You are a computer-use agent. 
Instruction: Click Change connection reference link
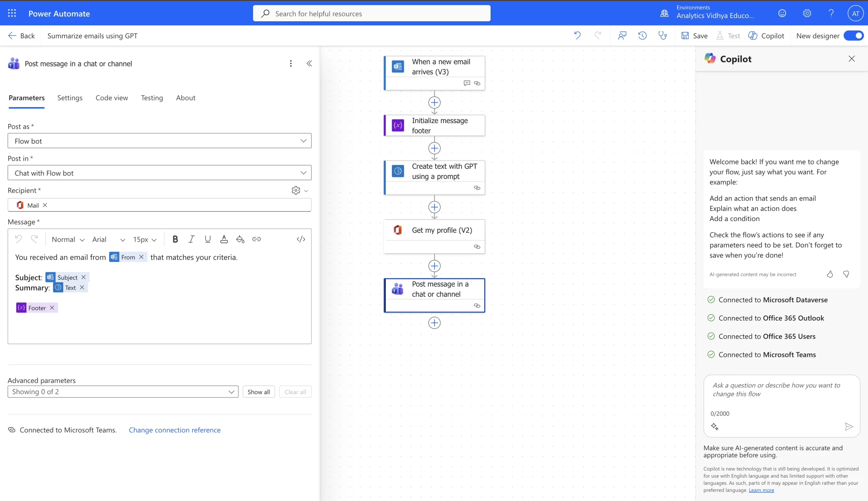[175, 430]
